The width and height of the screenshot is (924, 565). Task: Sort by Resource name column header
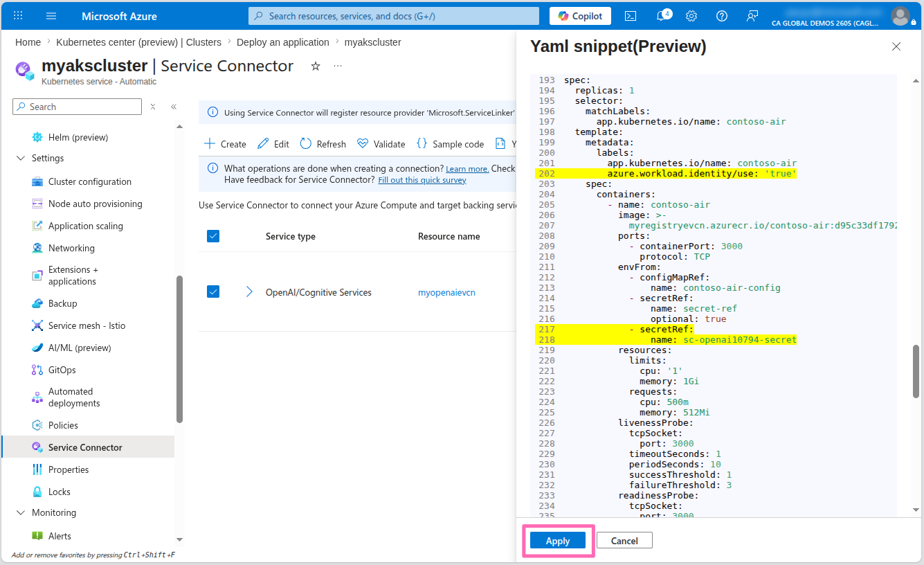tap(449, 236)
